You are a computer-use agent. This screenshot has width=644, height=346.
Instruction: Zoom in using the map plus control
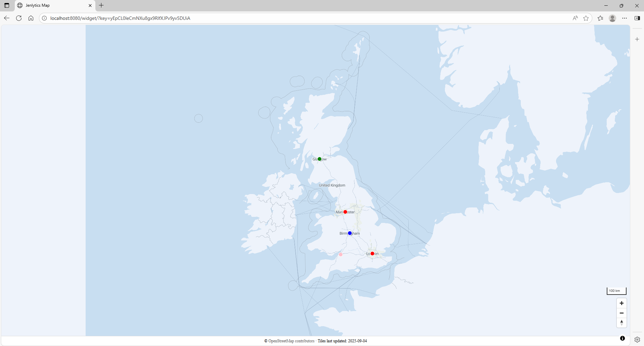click(622, 303)
